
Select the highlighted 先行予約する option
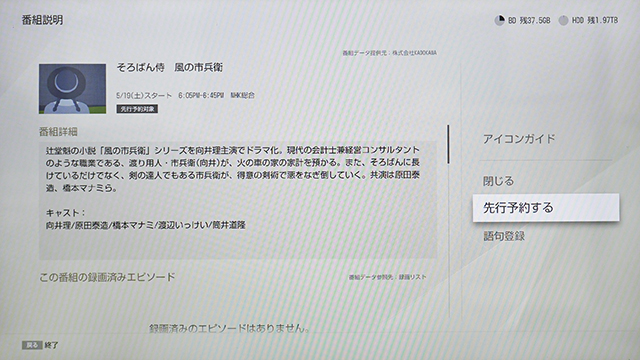pos(546,208)
